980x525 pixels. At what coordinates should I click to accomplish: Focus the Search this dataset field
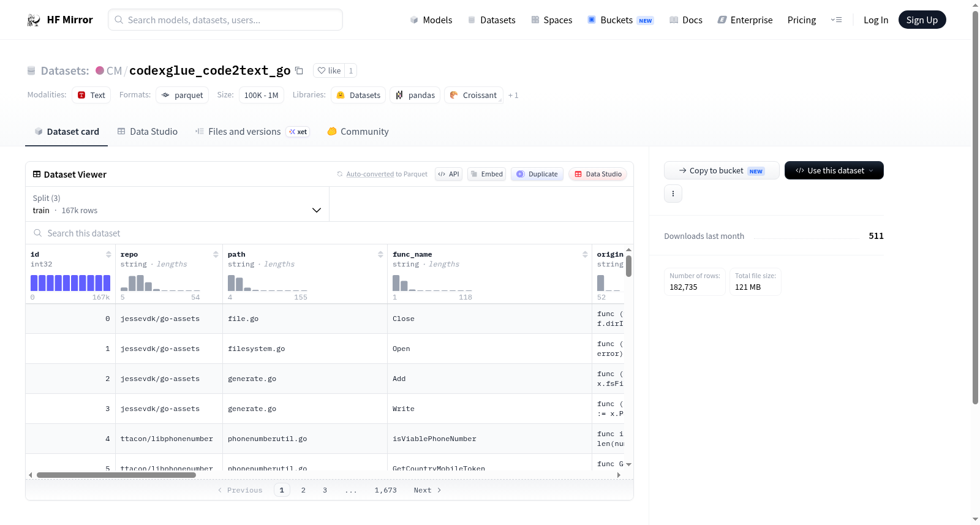[330, 233]
